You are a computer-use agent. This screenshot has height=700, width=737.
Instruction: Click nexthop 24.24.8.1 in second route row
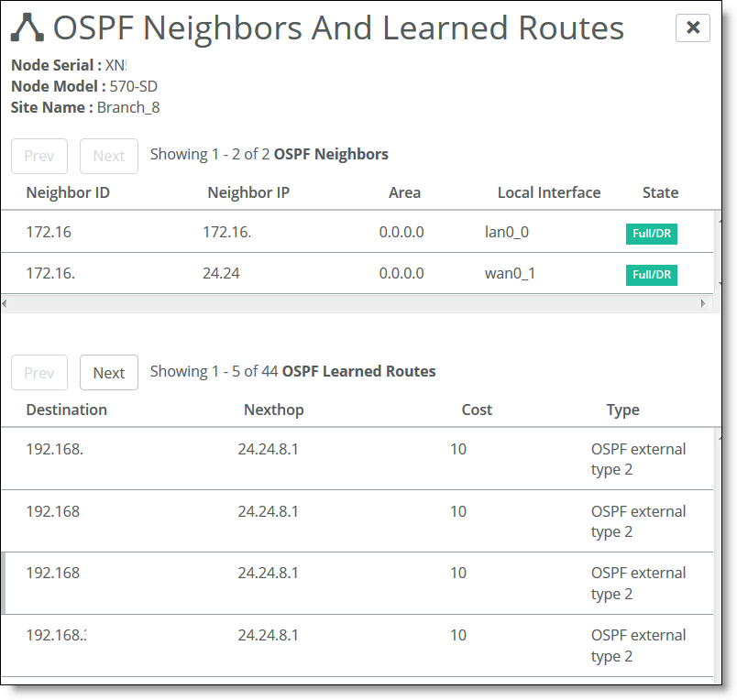(x=268, y=511)
